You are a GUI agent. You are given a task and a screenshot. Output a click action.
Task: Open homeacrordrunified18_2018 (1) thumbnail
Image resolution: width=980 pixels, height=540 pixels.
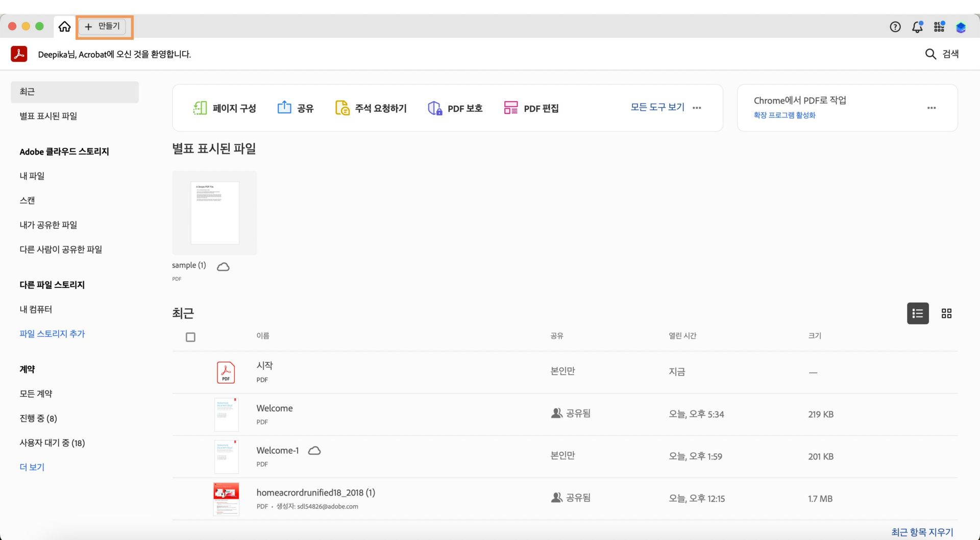tap(226, 499)
